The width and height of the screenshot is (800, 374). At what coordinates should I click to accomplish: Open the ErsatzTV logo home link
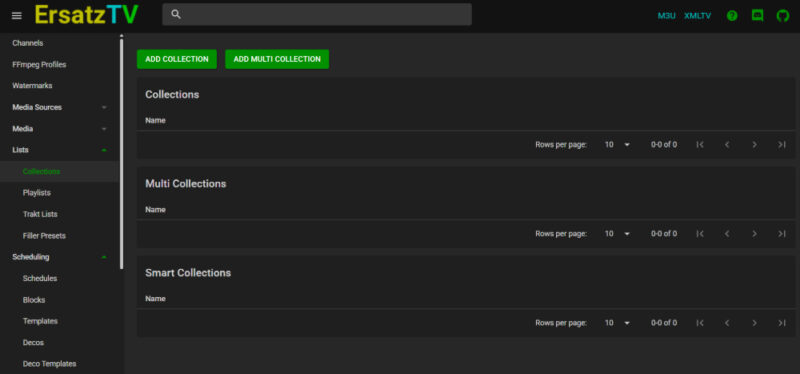[86, 15]
